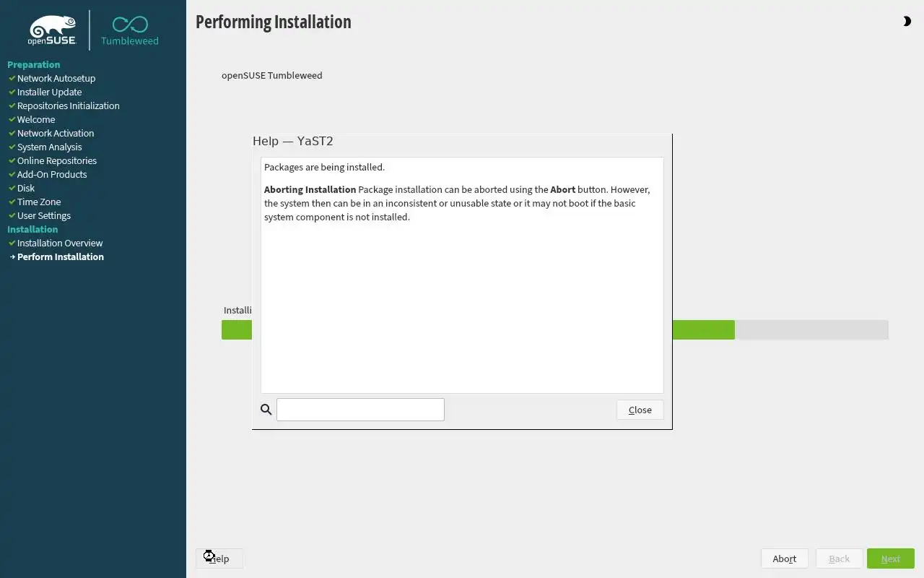Click the arrow beside Perform Installation

tap(12, 256)
